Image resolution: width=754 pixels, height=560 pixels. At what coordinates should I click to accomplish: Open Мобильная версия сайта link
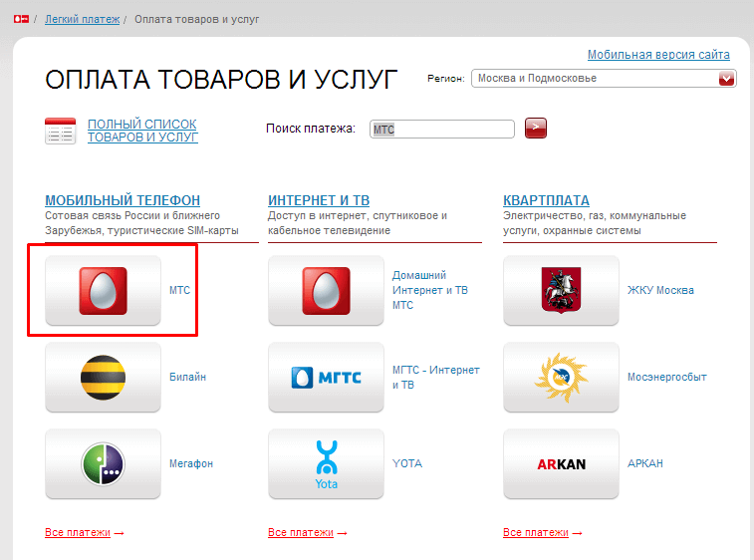click(658, 55)
